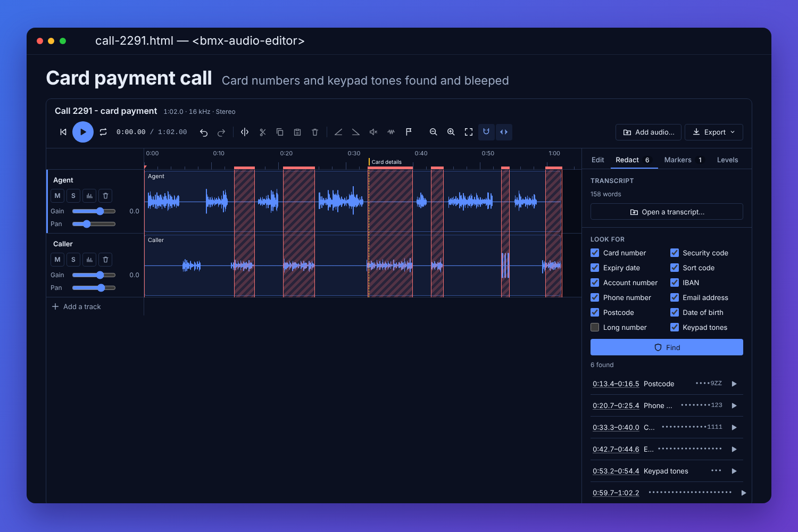Apply a fade in
Screen dimensions: 798x532
coord(338,132)
